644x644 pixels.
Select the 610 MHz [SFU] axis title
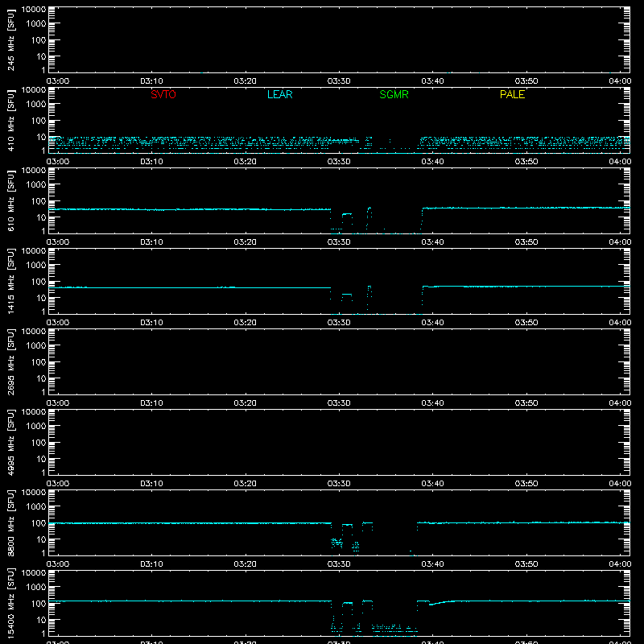[x=11, y=200]
